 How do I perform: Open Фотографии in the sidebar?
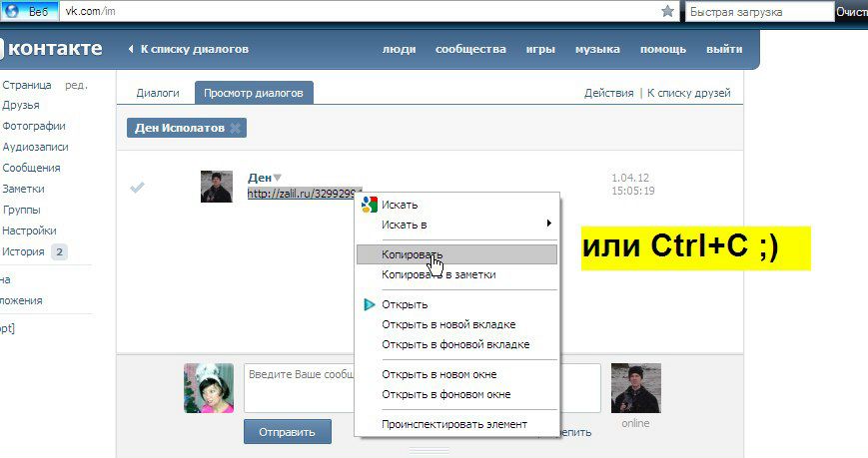coord(34,126)
